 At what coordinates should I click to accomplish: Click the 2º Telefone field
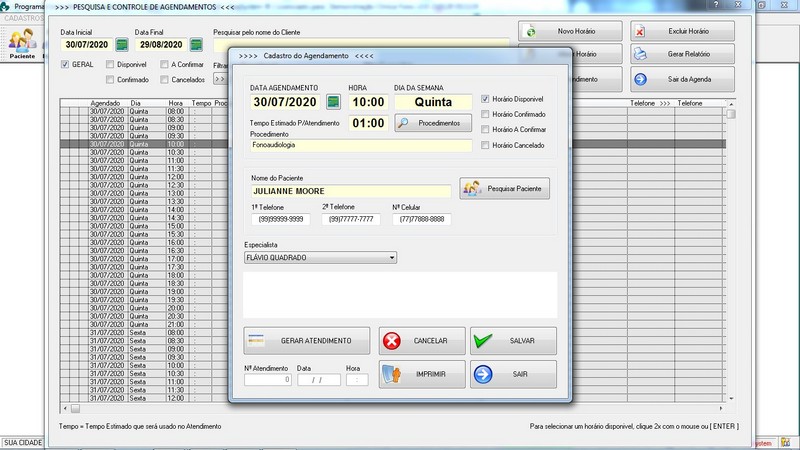[351, 219]
